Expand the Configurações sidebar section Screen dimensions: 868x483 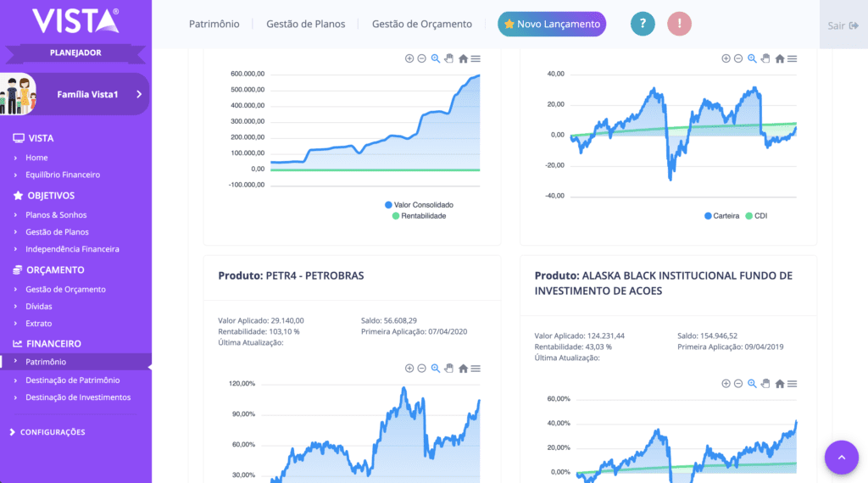coord(53,432)
